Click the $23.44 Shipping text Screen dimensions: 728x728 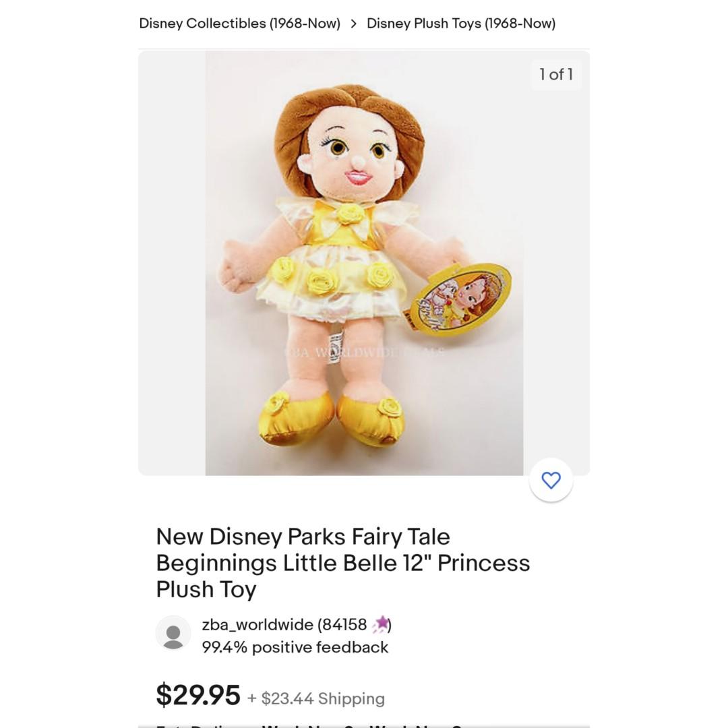(315, 699)
